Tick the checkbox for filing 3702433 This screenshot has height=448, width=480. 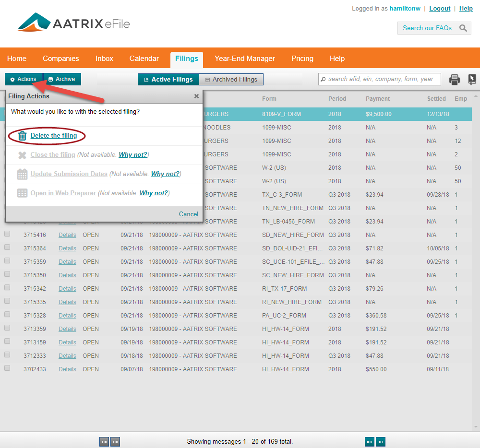click(x=7, y=368)
